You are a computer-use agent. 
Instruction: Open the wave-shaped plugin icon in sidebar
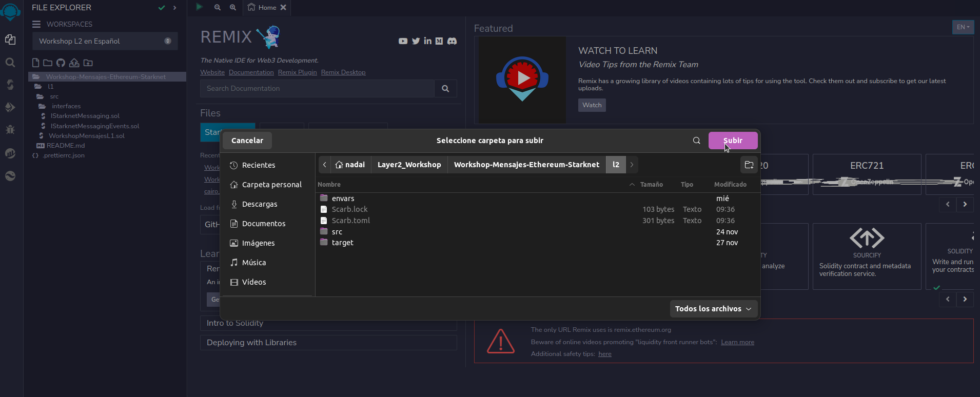(x=10, y=176)
